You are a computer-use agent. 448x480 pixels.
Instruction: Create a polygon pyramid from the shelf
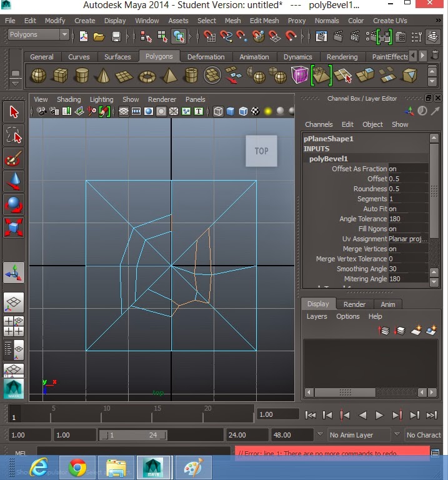(169, 75)
